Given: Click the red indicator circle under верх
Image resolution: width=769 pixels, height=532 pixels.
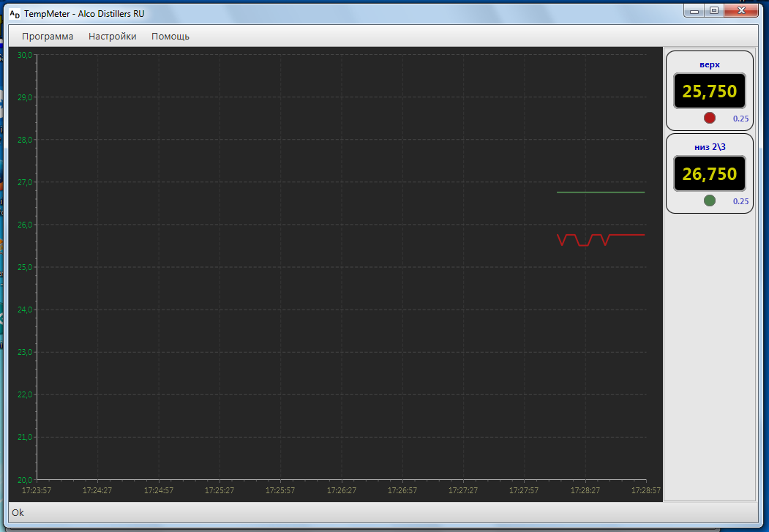Looking at the screenshot, I should coord(709,118).
